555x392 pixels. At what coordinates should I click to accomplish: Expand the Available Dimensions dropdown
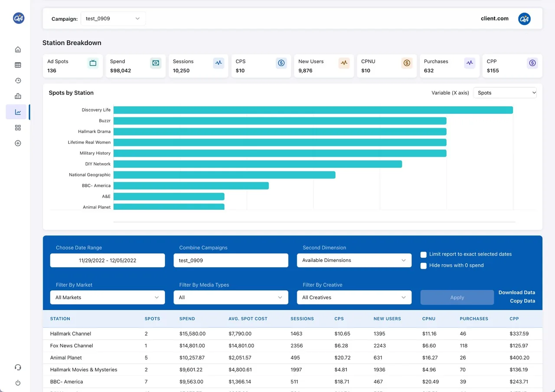tap(354, 260)
